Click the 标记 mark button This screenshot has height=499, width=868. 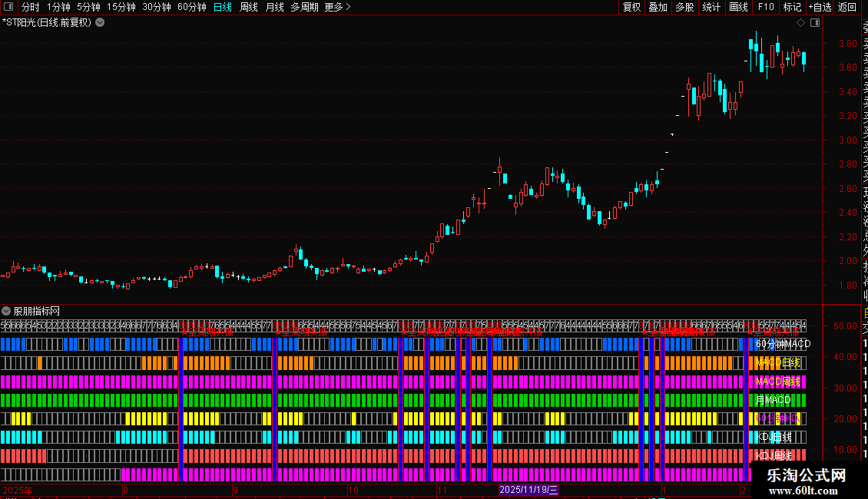coord(792,7)
